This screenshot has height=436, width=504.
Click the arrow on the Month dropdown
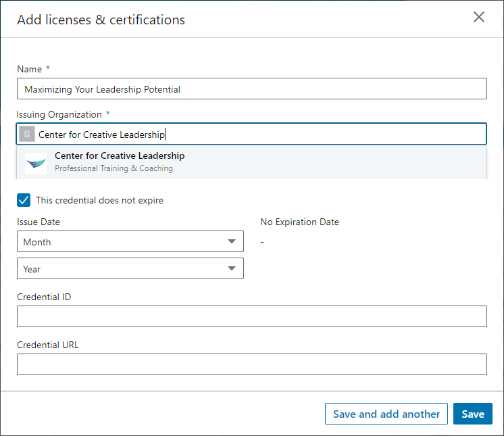pos(232,241)
